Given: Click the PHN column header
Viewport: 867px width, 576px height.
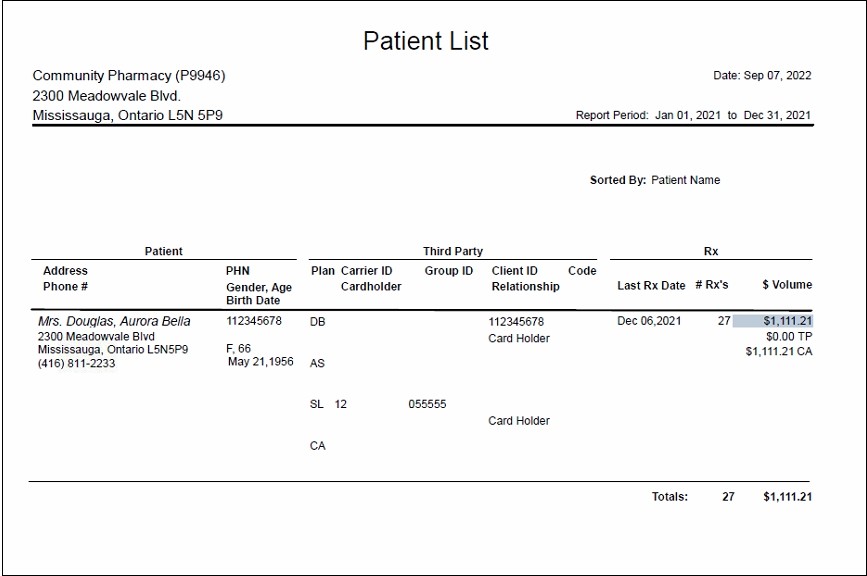Looking at the screenshot, I should (238, 271).
